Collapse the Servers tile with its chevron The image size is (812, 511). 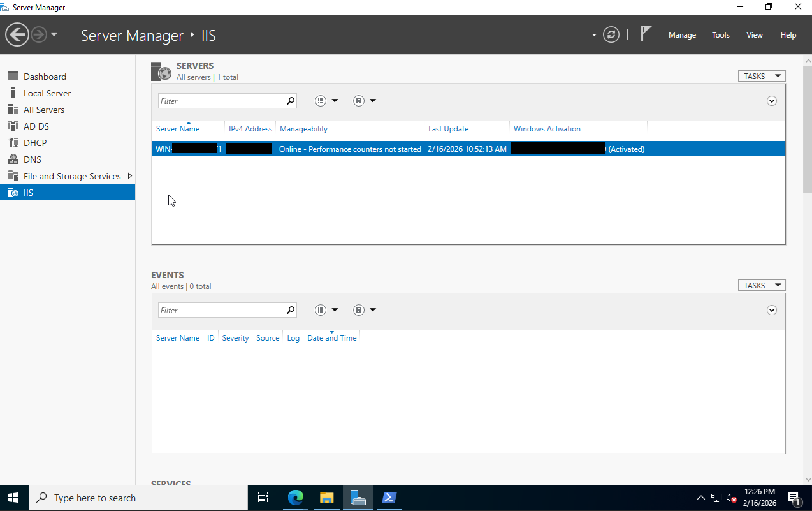(771, 100)
